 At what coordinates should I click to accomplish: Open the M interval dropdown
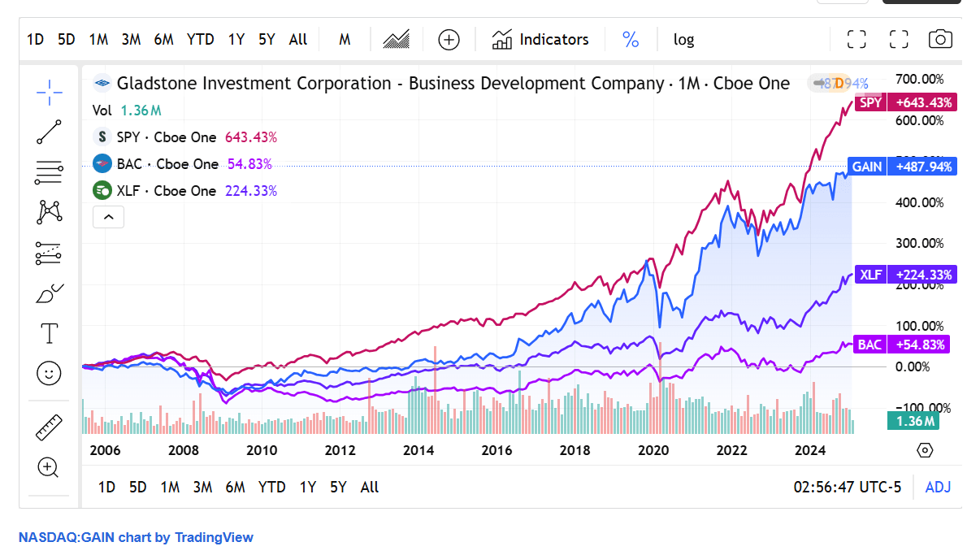pos(345,38)
